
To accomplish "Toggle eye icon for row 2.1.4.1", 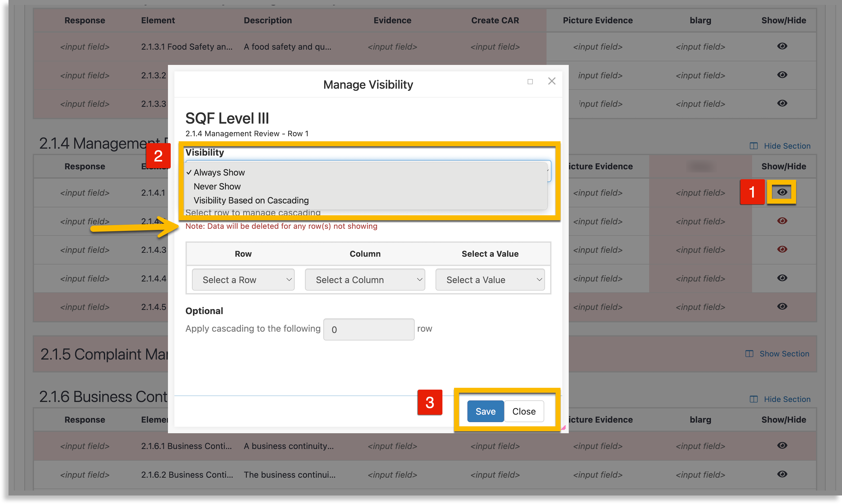I will pyautogui.click(x=782, y=192).
